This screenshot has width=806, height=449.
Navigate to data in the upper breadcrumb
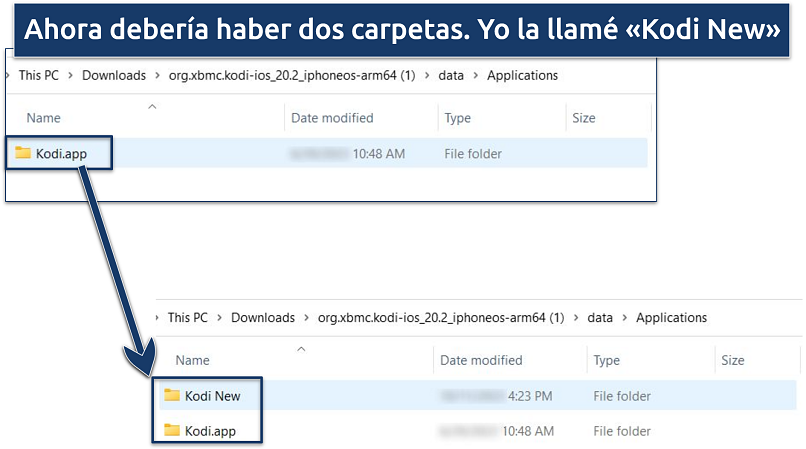point(451,75)
